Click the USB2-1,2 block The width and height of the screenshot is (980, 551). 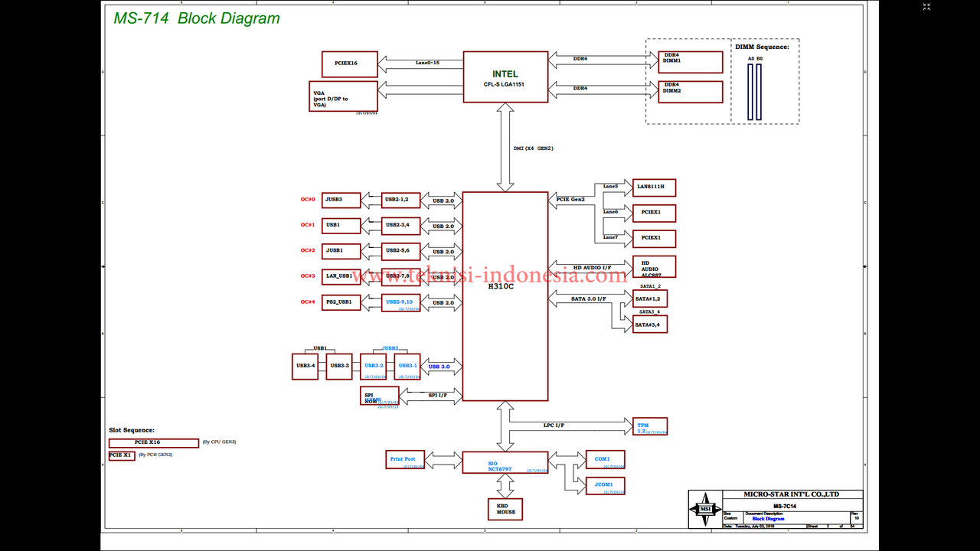(x=401, y=200)
